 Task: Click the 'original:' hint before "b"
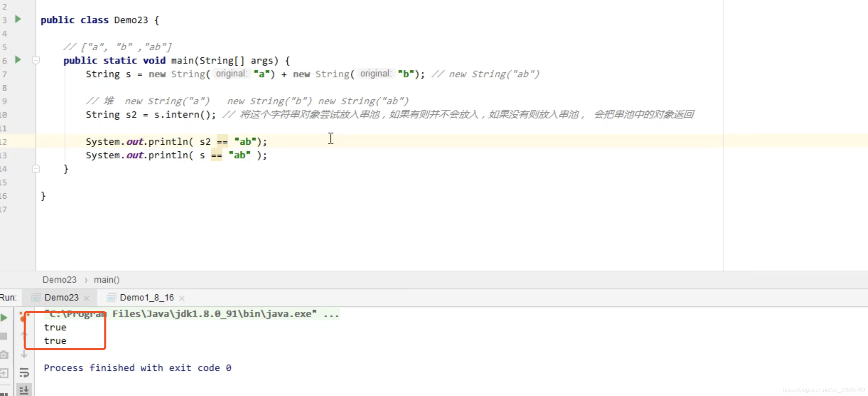click(376, 73)
